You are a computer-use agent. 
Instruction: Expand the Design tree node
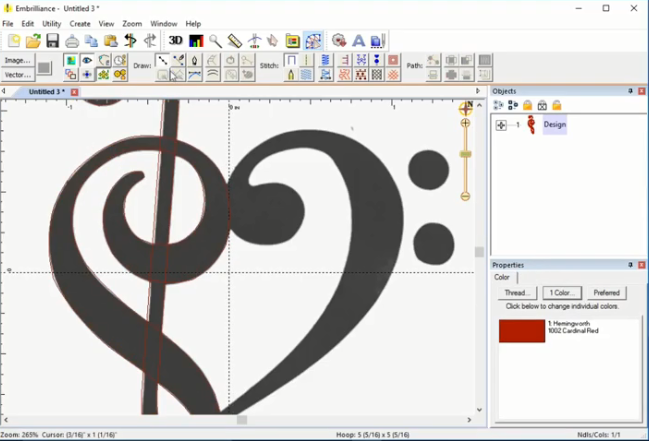pos(501,125)
